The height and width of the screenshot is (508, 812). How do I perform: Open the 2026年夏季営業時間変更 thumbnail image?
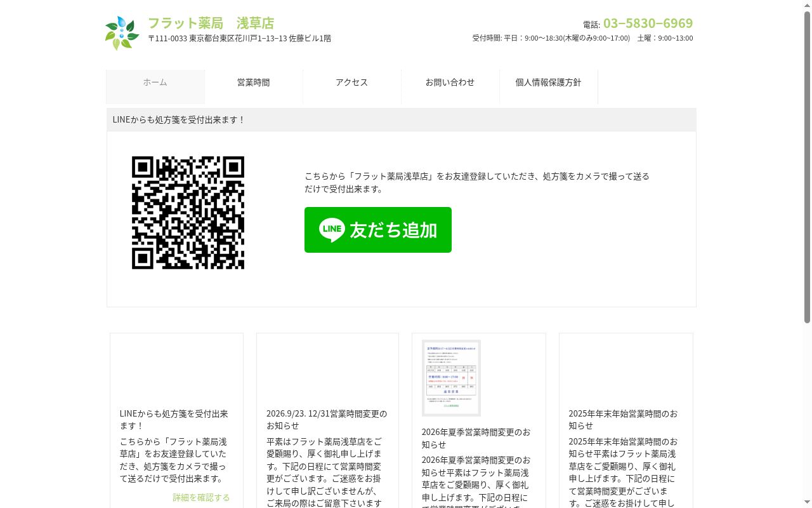[451, 378]
